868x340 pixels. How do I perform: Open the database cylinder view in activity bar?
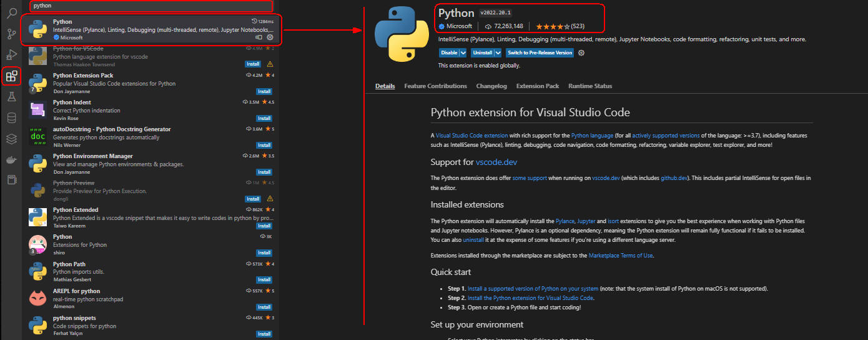tap(11, 117)
